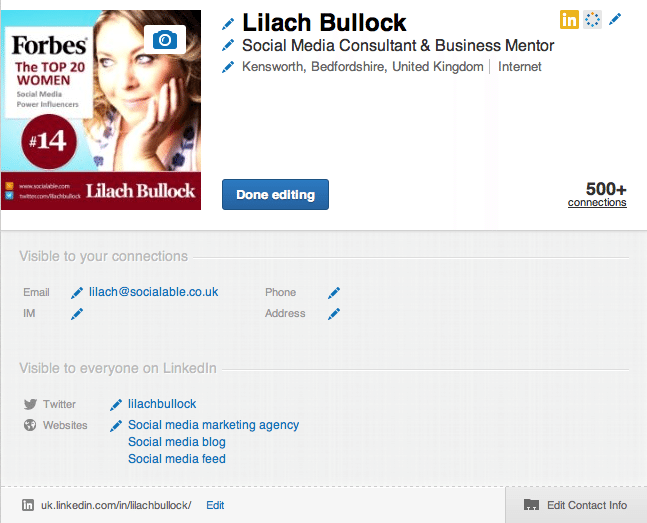This screenshot has width=647, height=523.
Task: Open the 500+ connections link
Action: (597, 194)
